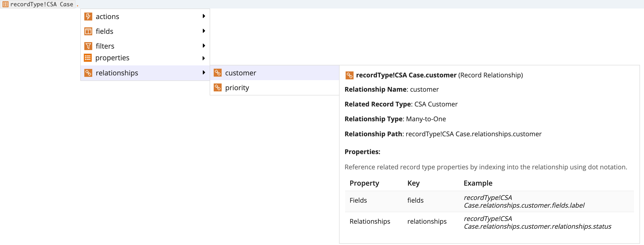Click the Properties: heading
Viewport: 644px width, 245px height.
362,152
